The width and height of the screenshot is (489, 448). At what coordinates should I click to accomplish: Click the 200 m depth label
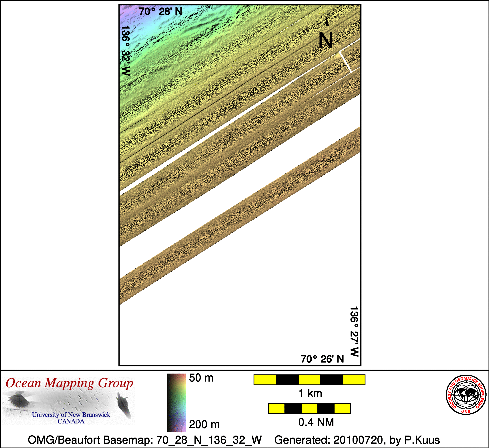(x=204, y=424)
